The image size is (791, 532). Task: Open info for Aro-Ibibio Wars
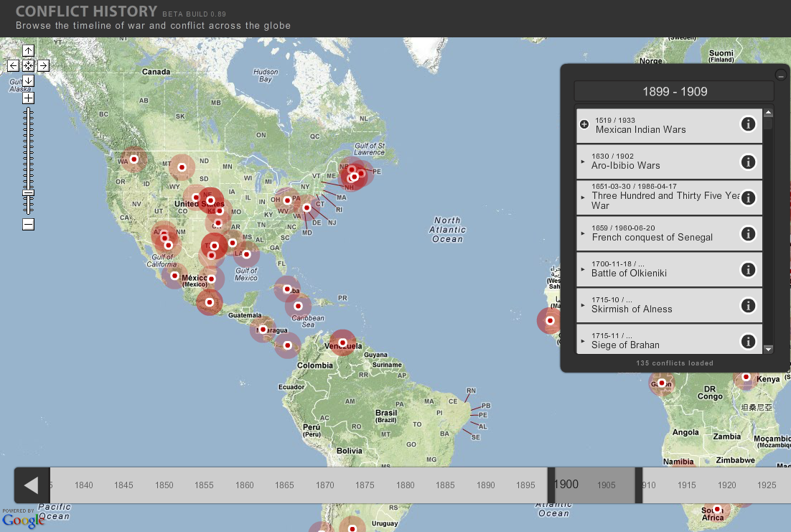pos(748,162)
